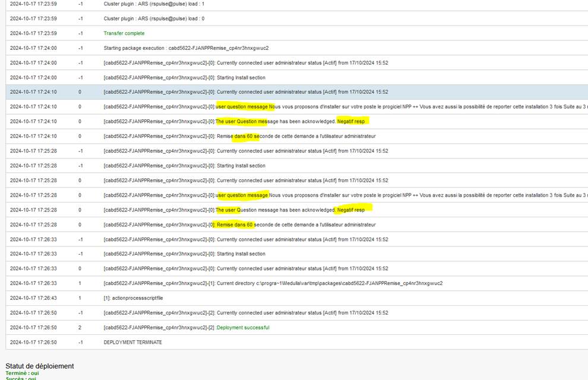The width and height of the screenshot is (588, 380).
Task: Click the green "Transfer complete" log message
Action: coord(124,33)
